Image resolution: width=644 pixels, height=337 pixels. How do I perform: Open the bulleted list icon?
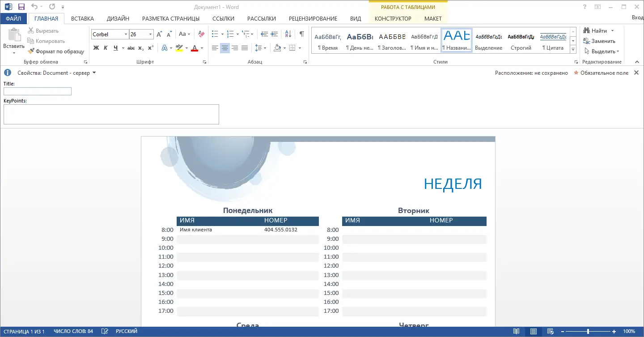click(x=215, y=34)
